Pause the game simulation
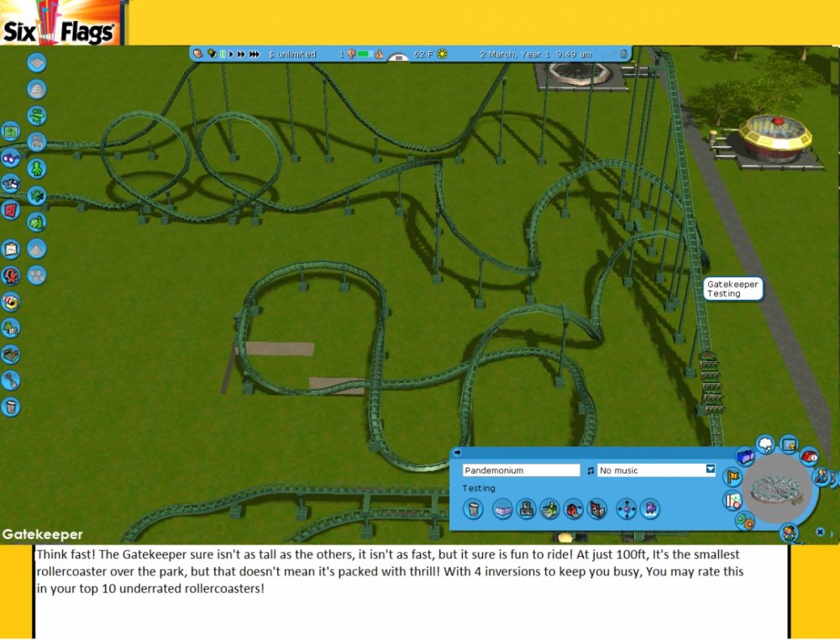 click(x=223, y=55)
